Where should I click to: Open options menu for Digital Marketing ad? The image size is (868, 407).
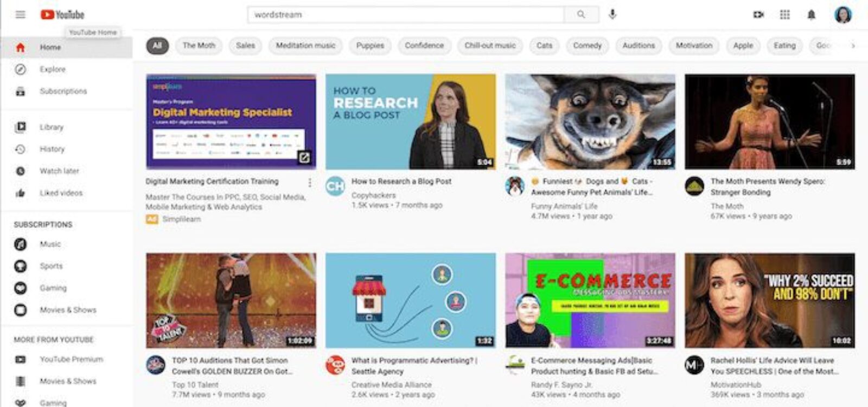tap(310, 183)
